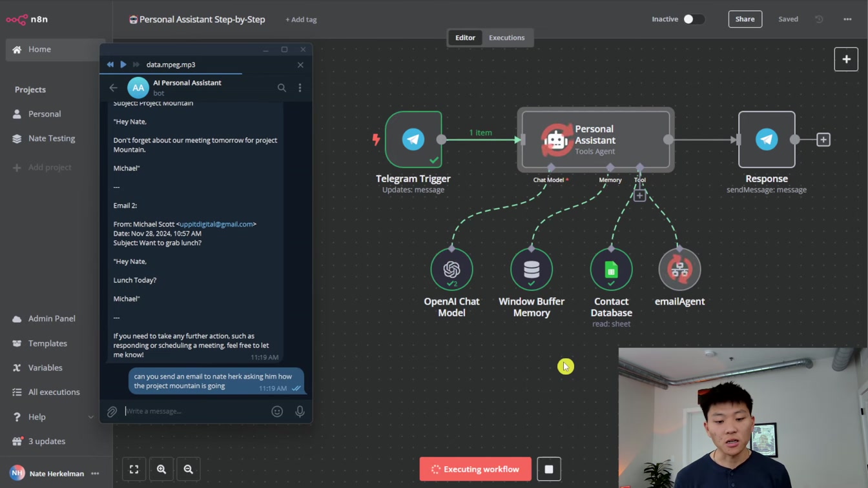Click previous track in audio player
The height and width of the screenshot is (488, 868).
coord(110,65)
